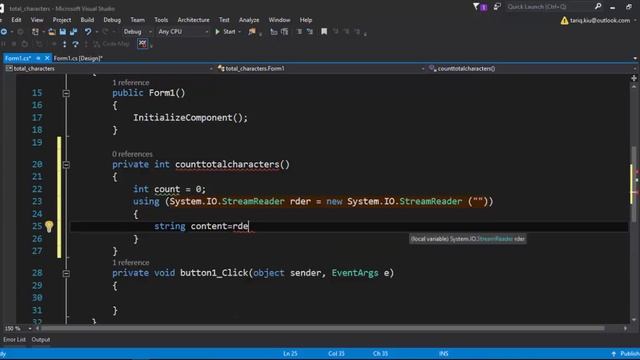Open the total_characters.Form1 class dropdown
Image resolution: width=640 pixels, height=360 pixels.
point(321,69)
